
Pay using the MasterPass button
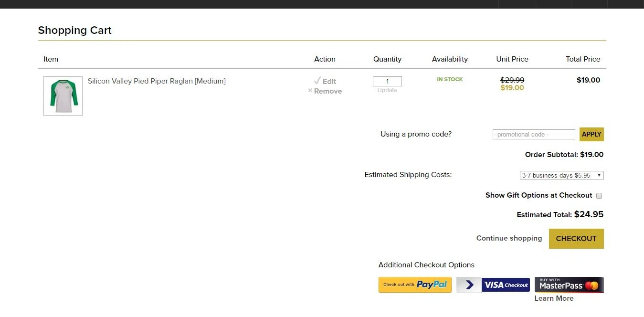click(569, 285)
